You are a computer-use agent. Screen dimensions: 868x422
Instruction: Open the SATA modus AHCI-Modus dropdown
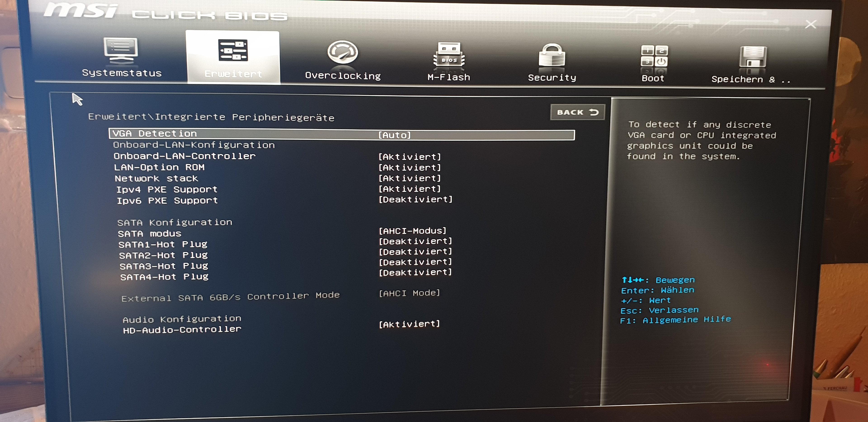click(412, 231)
